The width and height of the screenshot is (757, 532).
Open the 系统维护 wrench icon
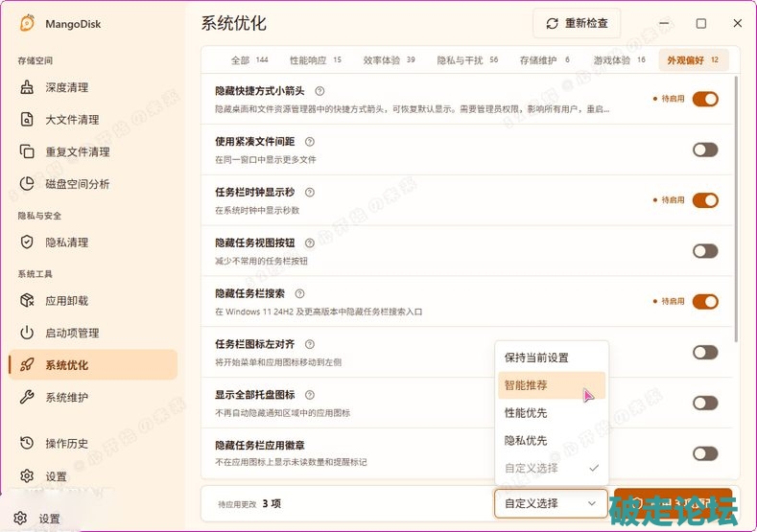point(27,397)
